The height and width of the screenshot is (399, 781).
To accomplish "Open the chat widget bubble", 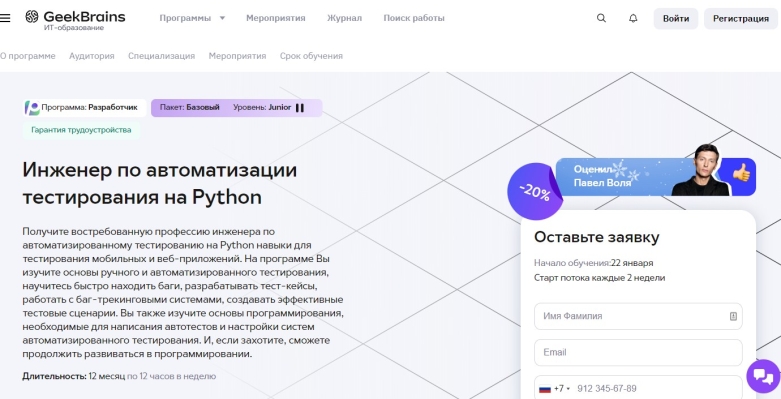I will [763, 377].
